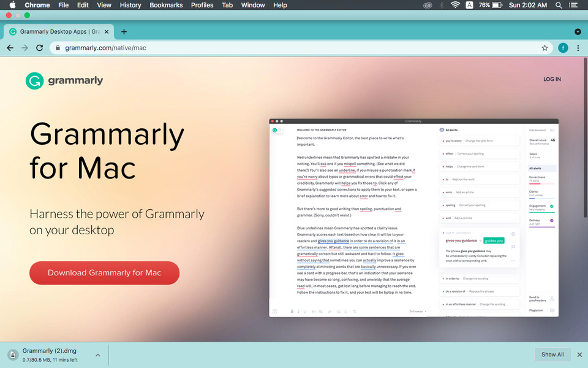Open the History menu

click(130, 5)
